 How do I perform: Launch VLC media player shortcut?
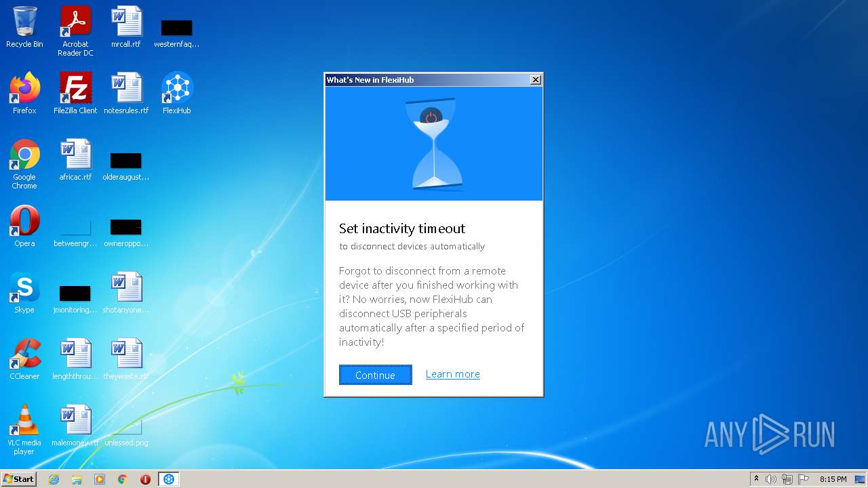(x=24, y=430)
